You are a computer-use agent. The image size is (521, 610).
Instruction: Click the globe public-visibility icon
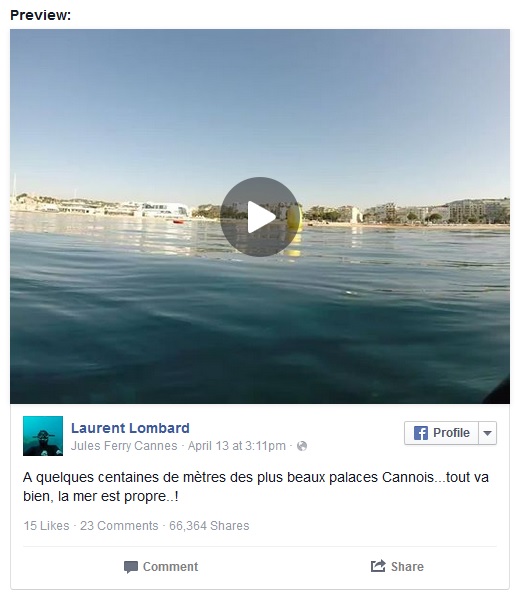tap(302, 446)
